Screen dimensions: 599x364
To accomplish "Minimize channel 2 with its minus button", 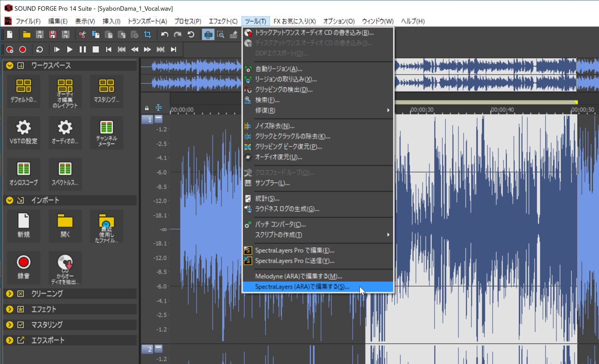I will (x=158, y=348).
